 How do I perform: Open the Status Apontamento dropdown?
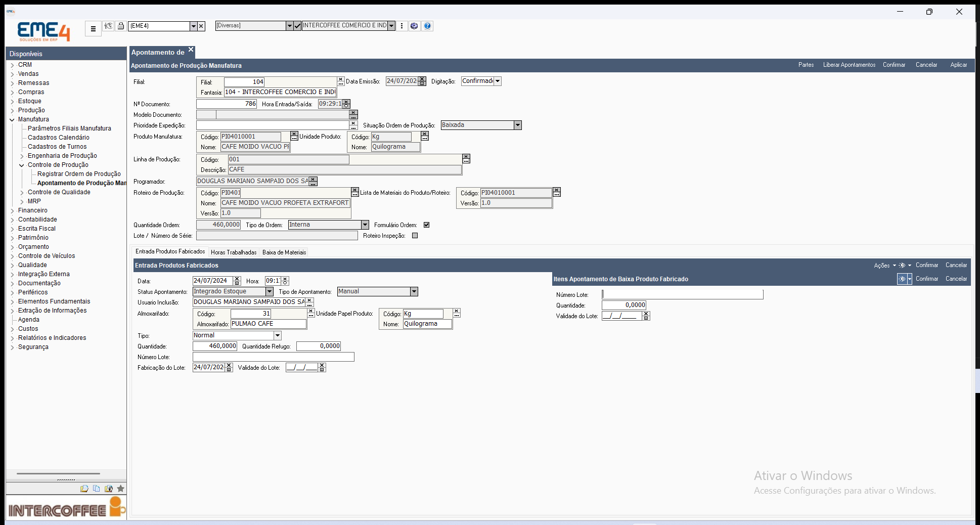(x=269, y=291)
